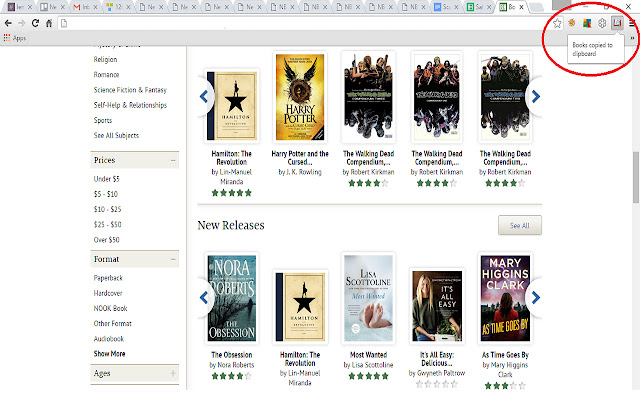Image resolution: width=640 pixels, height=400 pixels.
Task: Filter by price Over $50
Action: (107, 240)
